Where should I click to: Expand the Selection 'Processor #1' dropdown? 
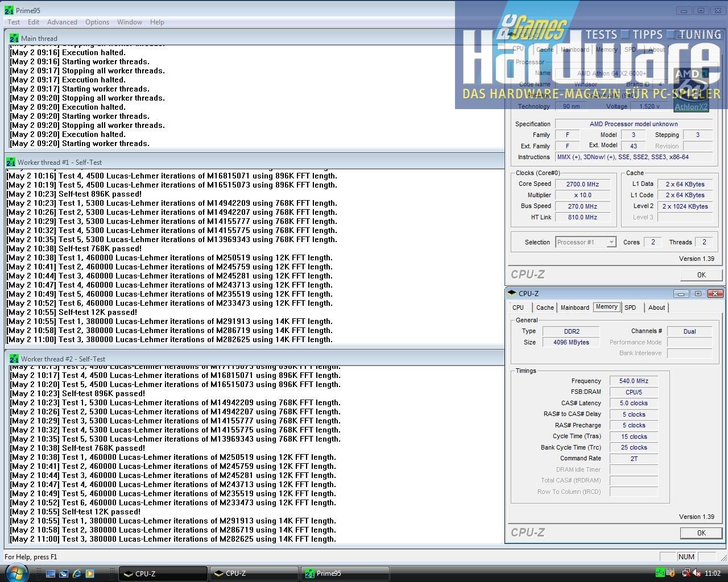pos(611,242)
